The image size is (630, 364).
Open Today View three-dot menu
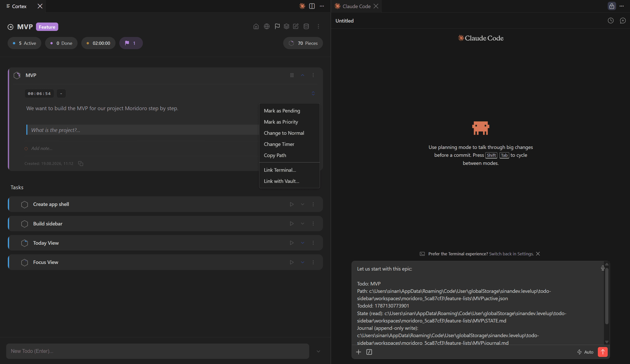pyautogui.click(x=313, y=243)
